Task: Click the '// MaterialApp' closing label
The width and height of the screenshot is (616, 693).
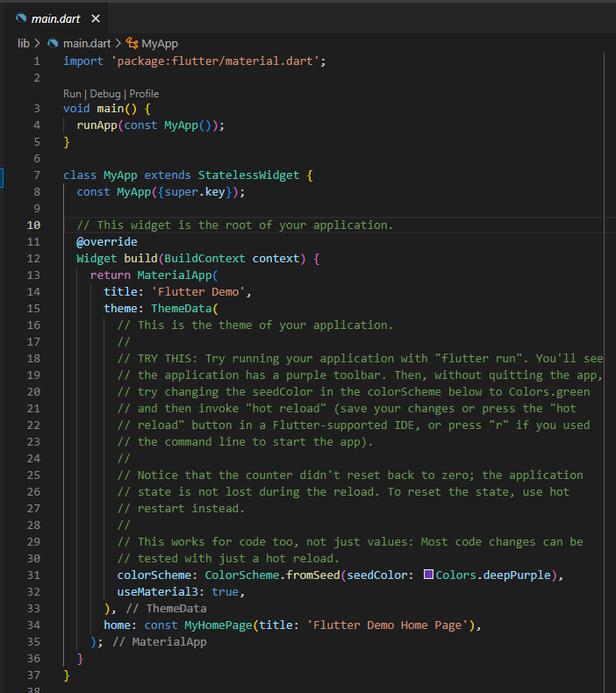Action: tap(160, 642)
